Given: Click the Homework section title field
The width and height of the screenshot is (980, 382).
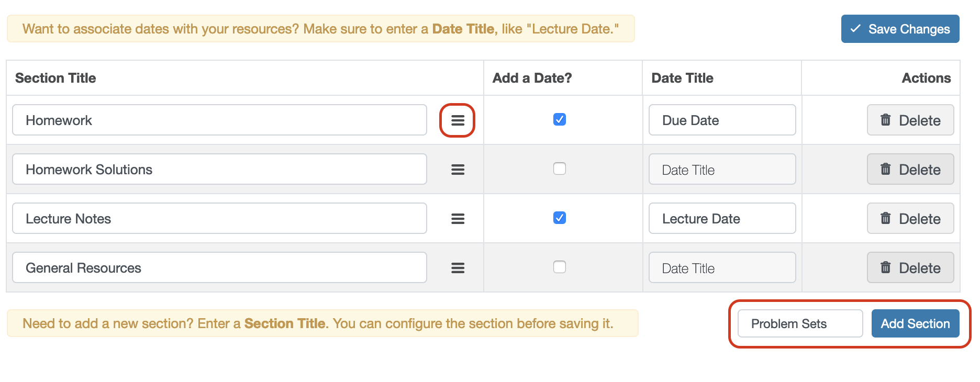Looking at the screenshot, I should [219, 120].
